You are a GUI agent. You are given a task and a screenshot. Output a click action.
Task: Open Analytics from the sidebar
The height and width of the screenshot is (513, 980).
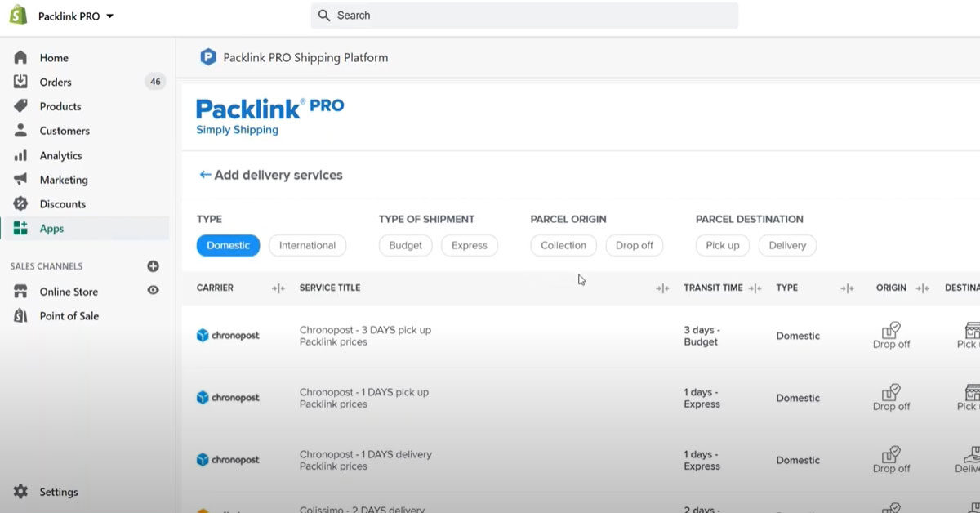[x=62, y=155]
